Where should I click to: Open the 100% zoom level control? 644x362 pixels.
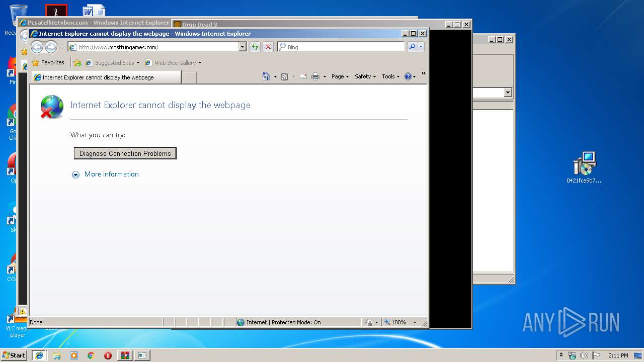[x=401, y=322]
